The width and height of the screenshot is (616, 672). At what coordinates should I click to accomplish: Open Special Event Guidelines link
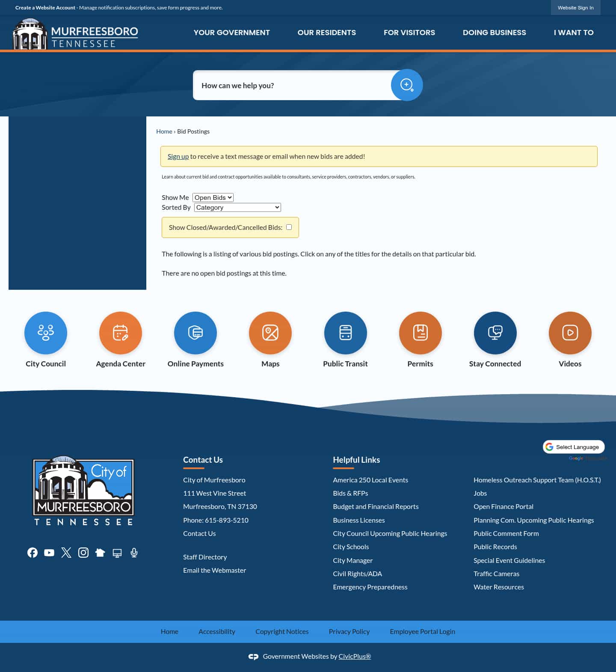coord(509,561)
